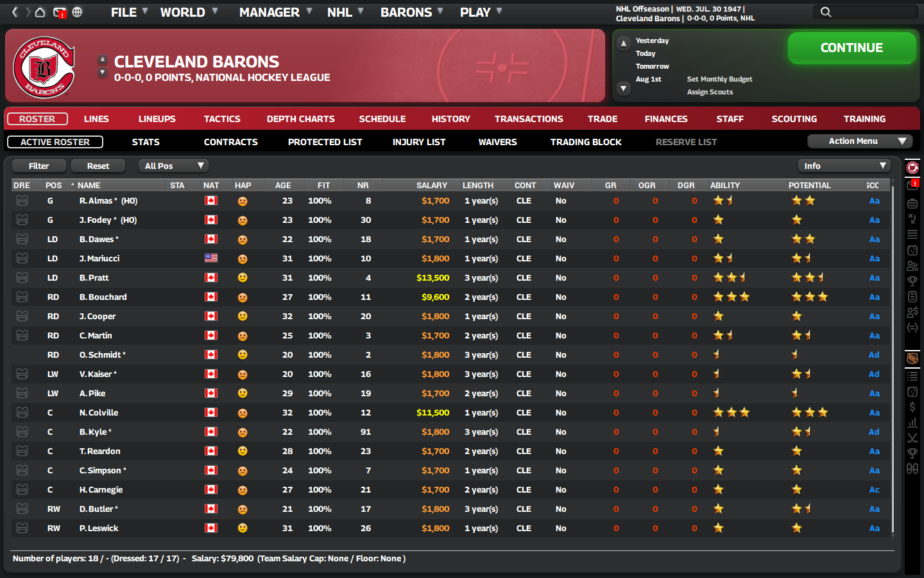Open the mail icon with red alert in the top bar

pos(60,12)
